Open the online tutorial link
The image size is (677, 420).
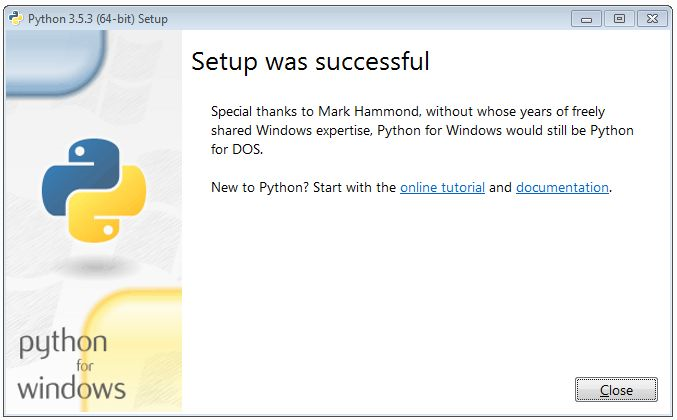(x=442, y=187)
